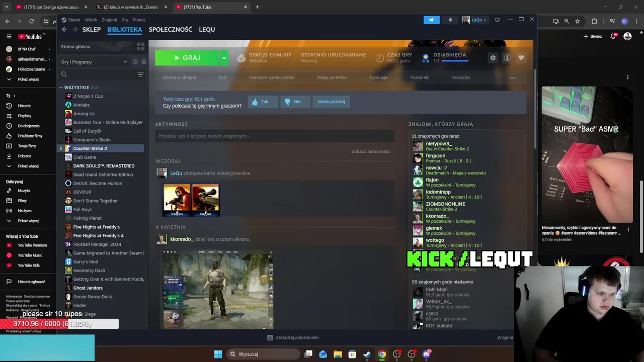Open Discord from the taskbar

(427, 354)
